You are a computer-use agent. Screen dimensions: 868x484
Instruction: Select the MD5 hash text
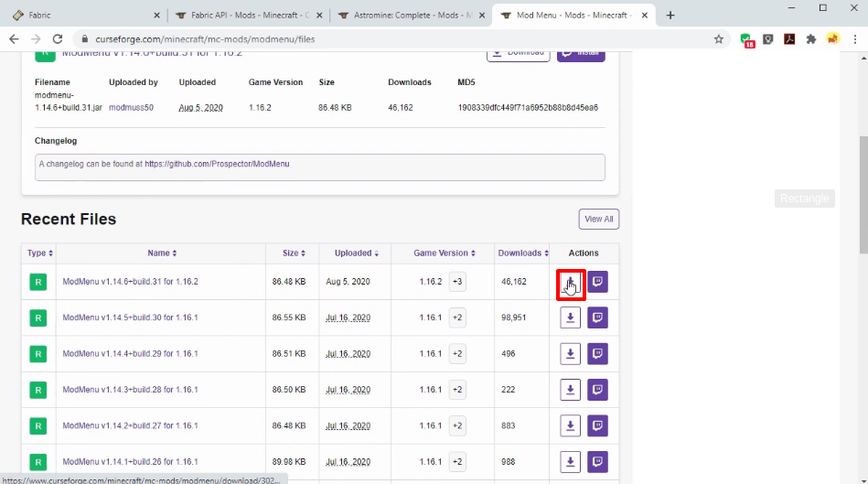coord(528,107)
